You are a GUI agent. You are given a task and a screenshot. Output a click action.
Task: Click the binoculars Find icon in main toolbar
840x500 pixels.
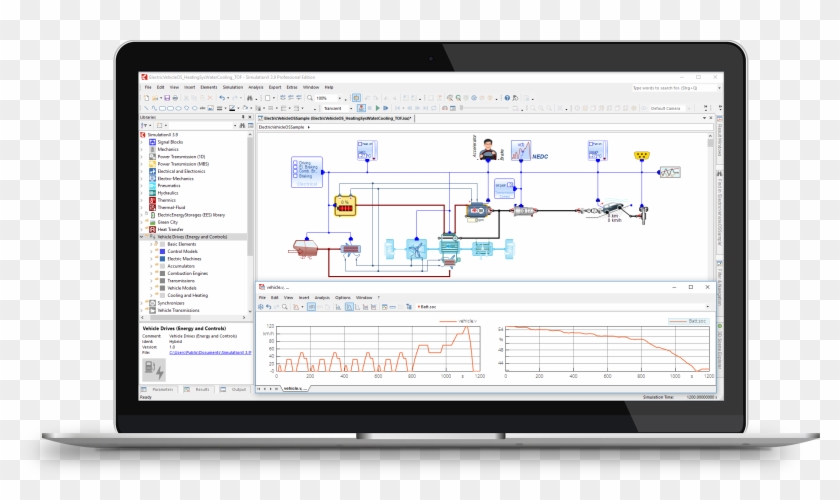tap(250, 98)
